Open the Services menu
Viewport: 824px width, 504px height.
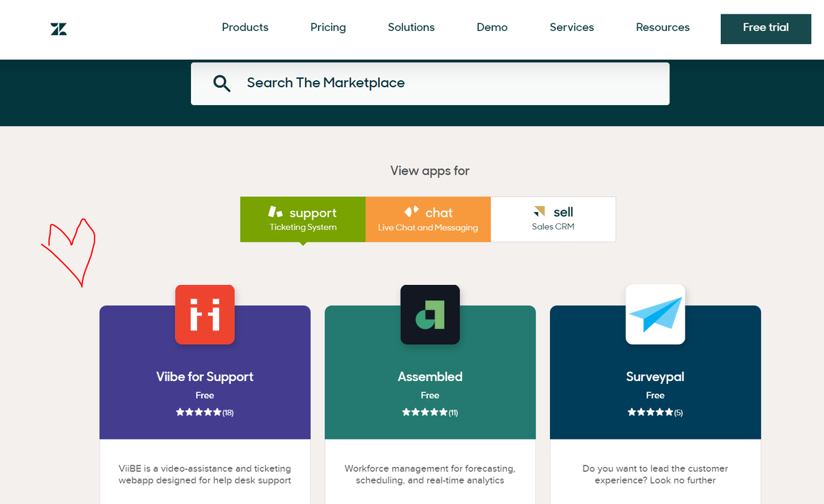pos(572,27)
